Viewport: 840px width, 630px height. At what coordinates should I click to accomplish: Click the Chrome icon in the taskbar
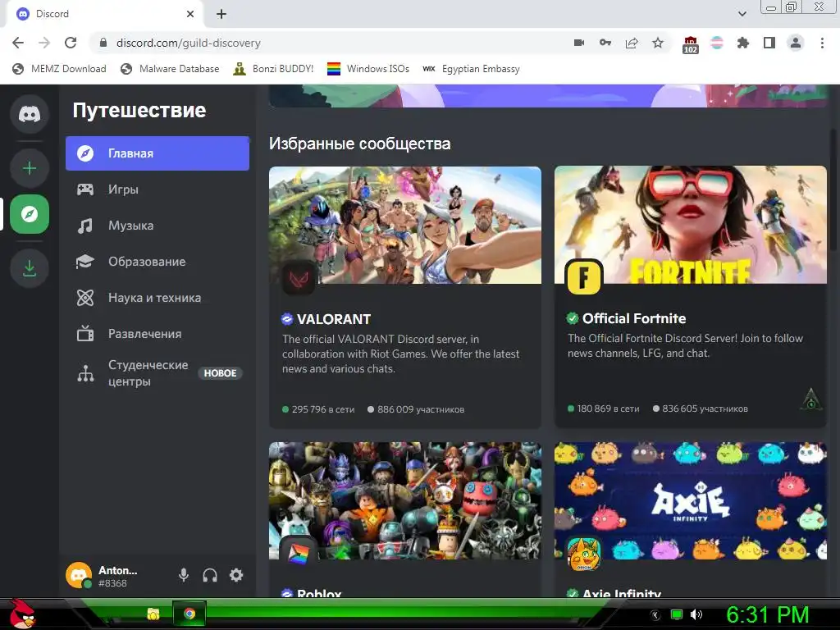click(x=189, y=614)
